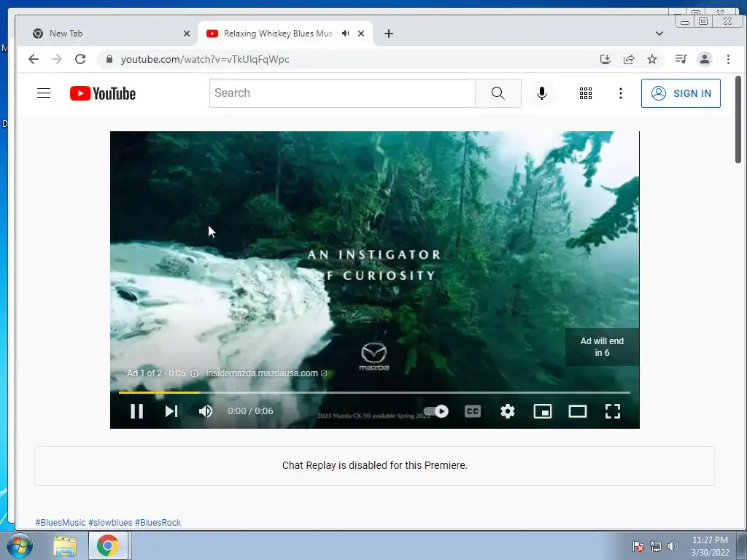The height and width of the screenshot is (560, 747).
Task: Pause the video ad
Action: pos(136,411)
